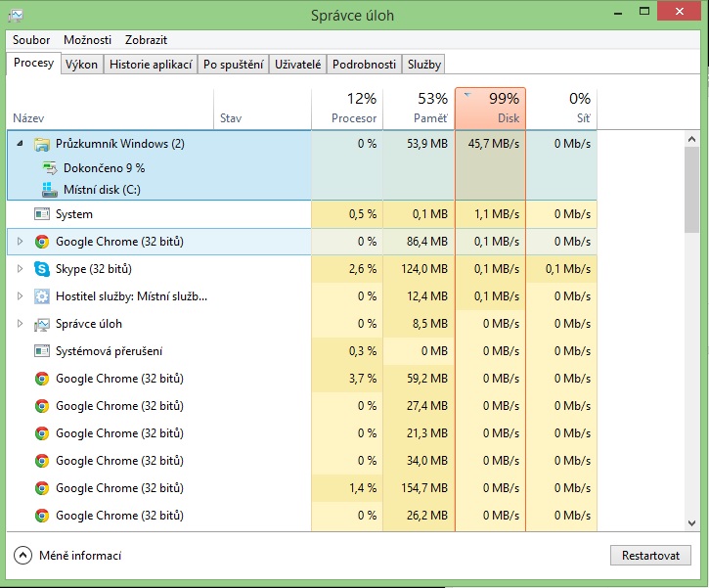Click the Hostitel služby gear icon

tap(42, 296)
